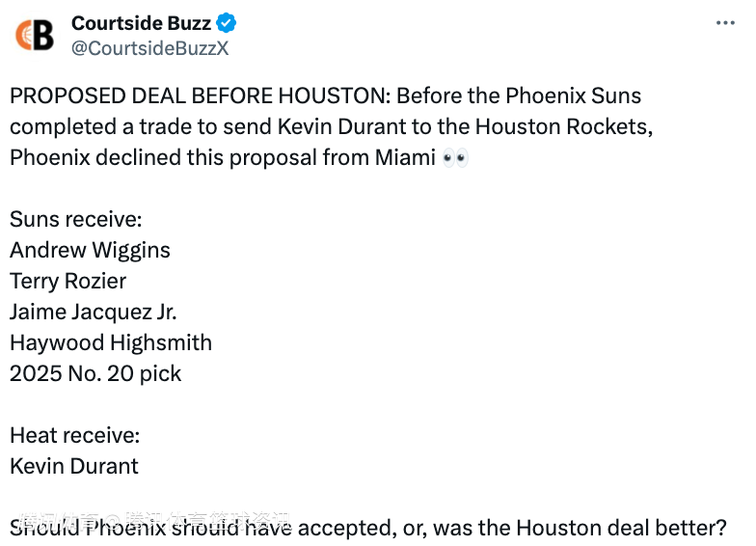Click the Courtside Buzz display name
Screen dimensions: 756x546
tap(141, 23)
